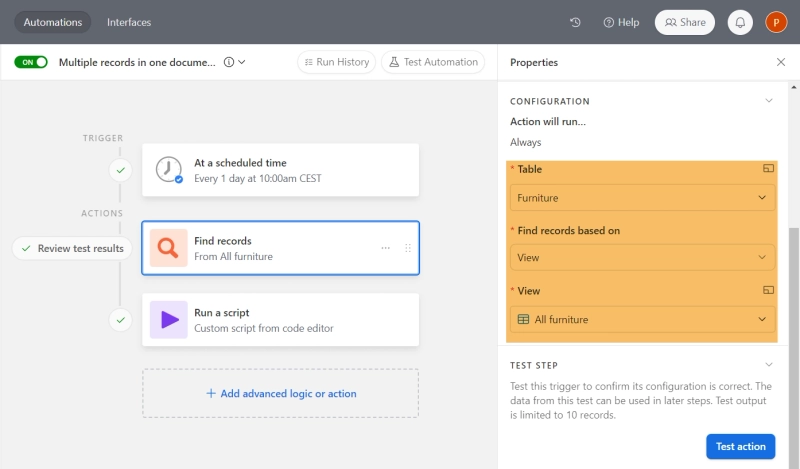Open the Help menu

(x=621, y=22)
